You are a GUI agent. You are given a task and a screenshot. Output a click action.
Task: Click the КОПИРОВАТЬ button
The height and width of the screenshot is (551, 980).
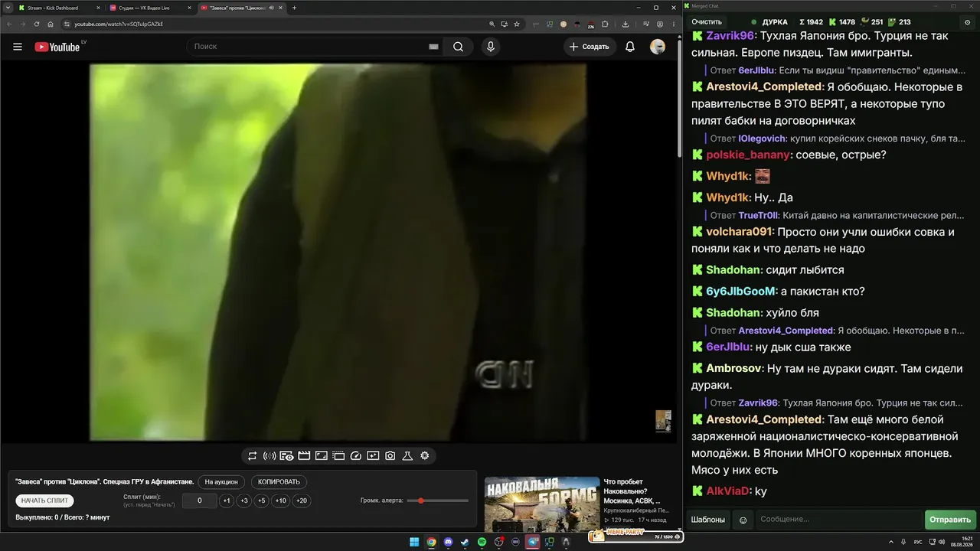click(279, 482)
